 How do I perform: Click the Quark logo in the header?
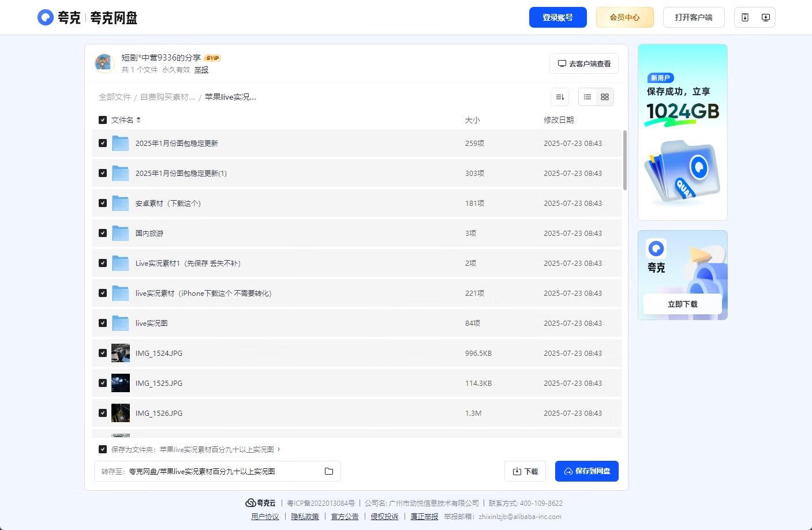pyautogui.click(x=46, y=17)
